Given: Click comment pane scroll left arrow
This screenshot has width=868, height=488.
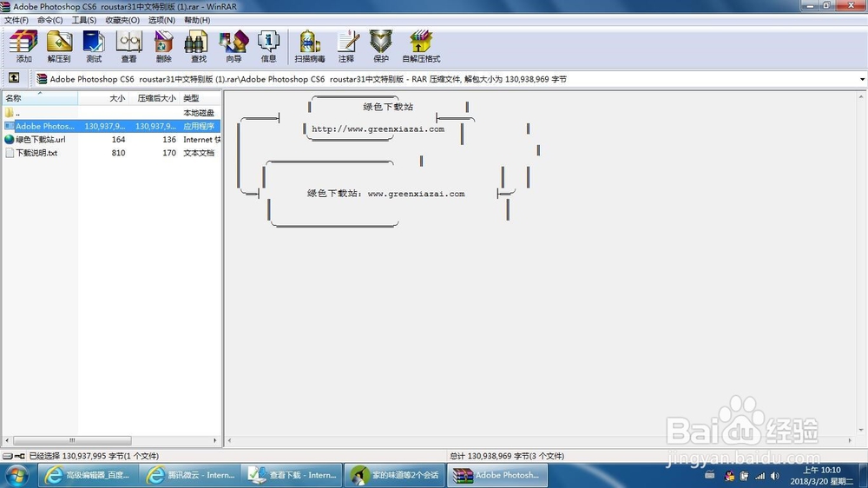Looking at the screenshot, I should (229, 440).
